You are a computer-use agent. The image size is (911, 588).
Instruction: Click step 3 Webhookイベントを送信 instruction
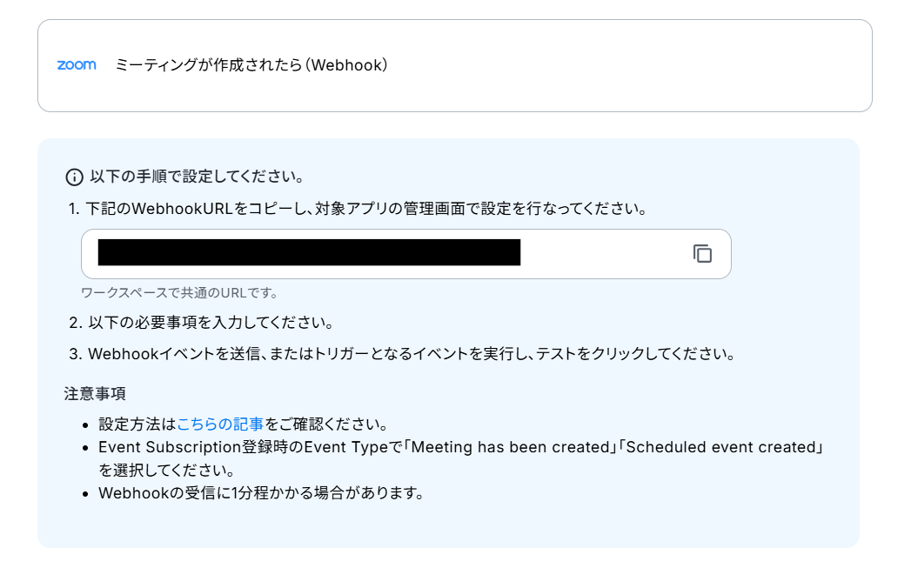coord(402,354)
